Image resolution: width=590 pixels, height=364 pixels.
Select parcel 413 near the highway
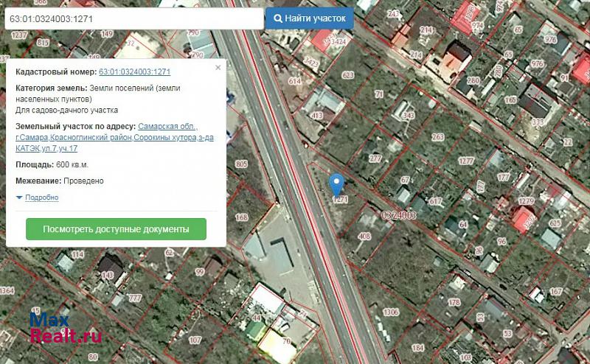click(316, 115)
